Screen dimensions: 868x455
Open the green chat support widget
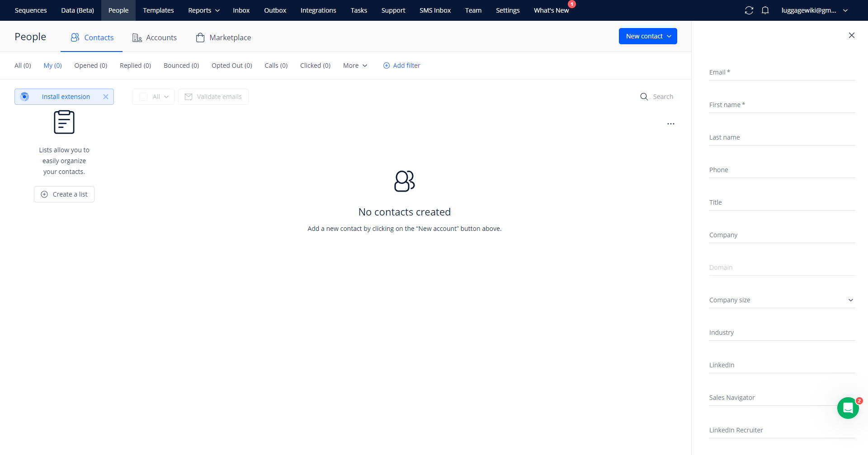tap(848, 408)
